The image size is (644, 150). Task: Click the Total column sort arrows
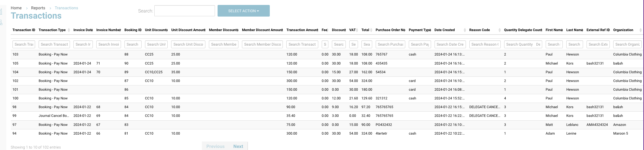coord(371,30)
